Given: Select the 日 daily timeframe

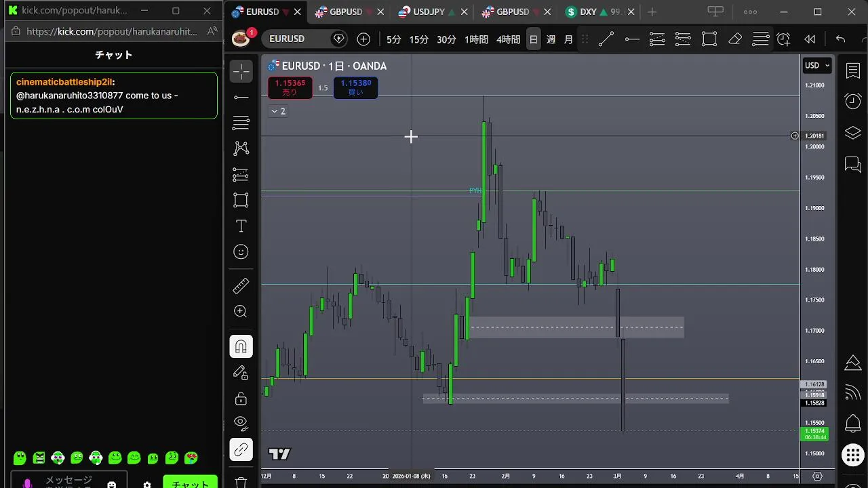Looking at the screenshot, I should 534,39.
